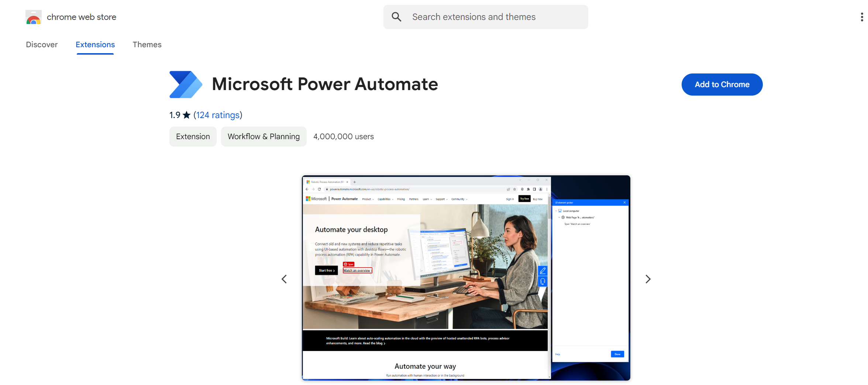Screen dimensions: 868x385
Task: Switch to the Extensions tab
Action: click(x=95, y=45)
